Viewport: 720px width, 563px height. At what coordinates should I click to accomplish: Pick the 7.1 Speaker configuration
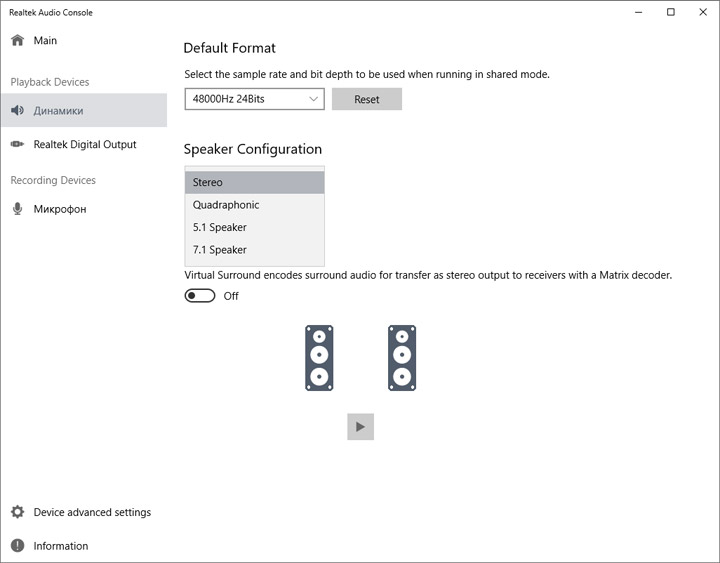tap(220, 250)
